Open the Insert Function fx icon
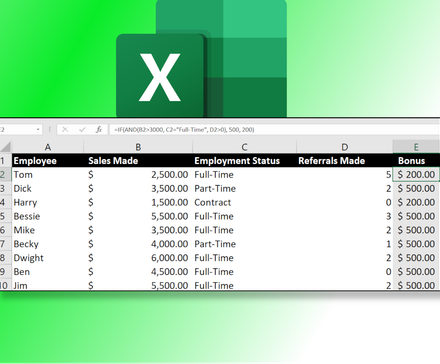Viewport: 440px width, 364px height. [x=99, y=130]
